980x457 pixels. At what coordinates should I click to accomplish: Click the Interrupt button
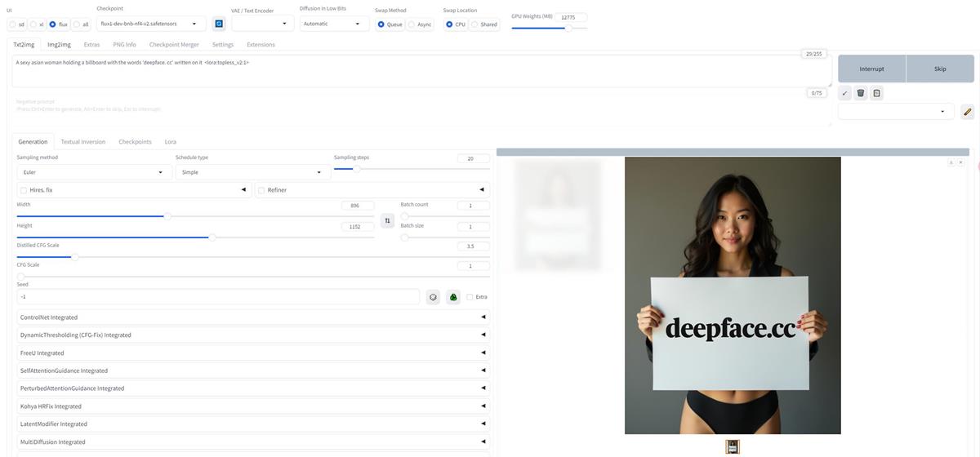[x=872, y=69]
